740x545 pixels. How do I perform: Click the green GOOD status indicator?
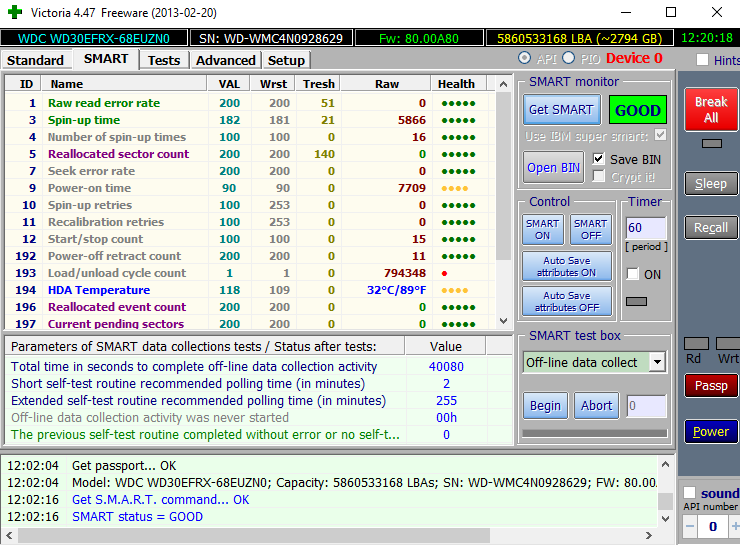tap(638, 110)
